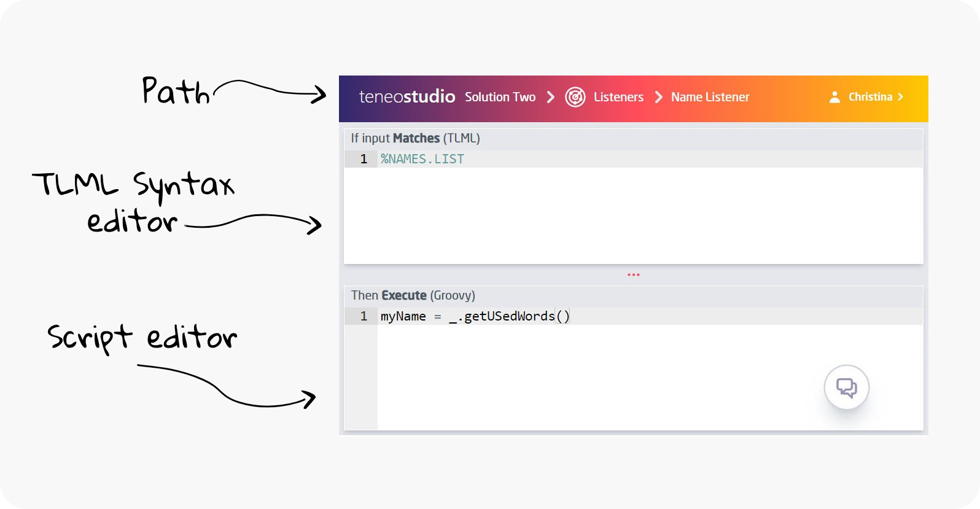Click line number 1 in TLML editor
This screenshot has width=980, height=509.
(364, 159)
